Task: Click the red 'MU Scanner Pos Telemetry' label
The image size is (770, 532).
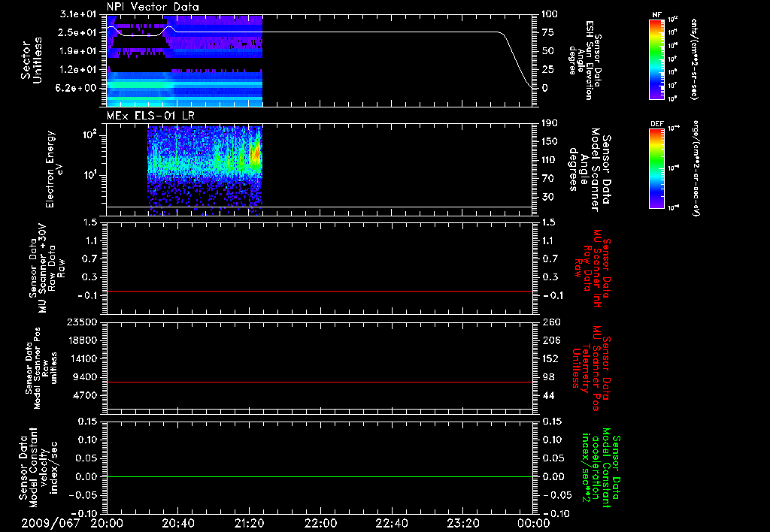Action: coord(591,368)
